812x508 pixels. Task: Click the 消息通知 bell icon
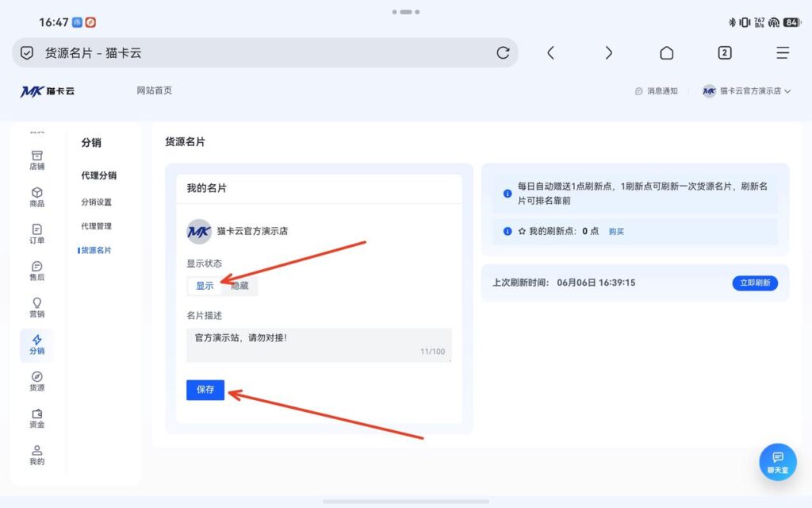click(638, 91)
